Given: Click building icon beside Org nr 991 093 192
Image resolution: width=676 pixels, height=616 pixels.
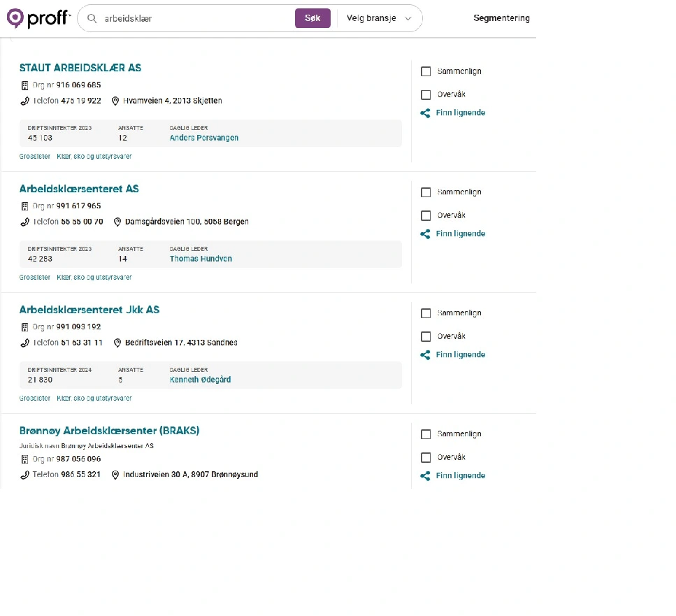Looking at the screenshot, I should point(24,327).
